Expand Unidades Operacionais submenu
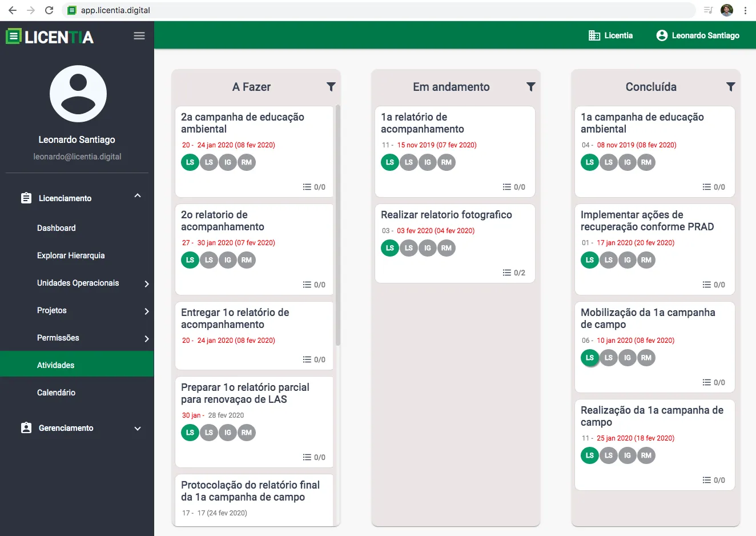Screen dimensions: 756x536 pyautogui.click(x=147, y=283)
